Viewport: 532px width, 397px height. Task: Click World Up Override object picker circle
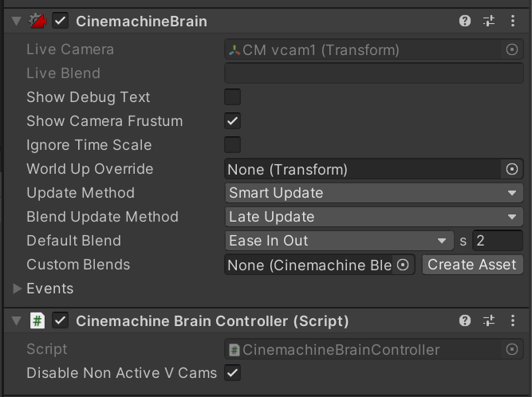512,169
